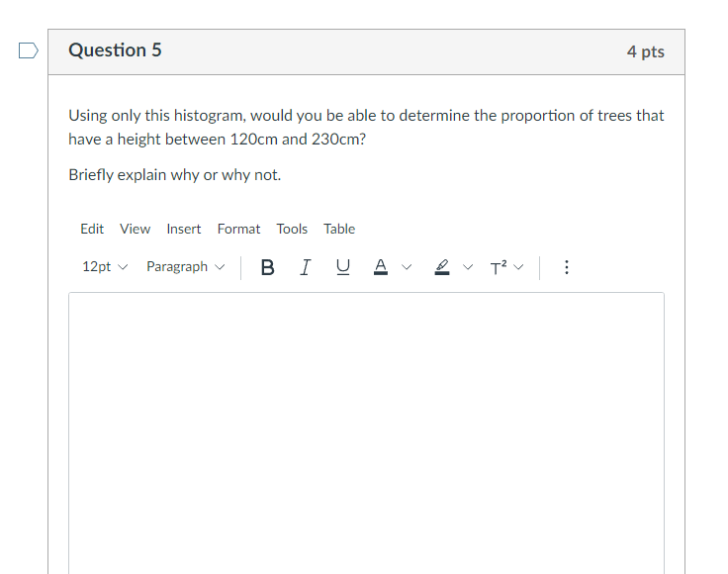Open the Insert menu
The width and height of the screenshot is (728, 574).
coord(184,229)
